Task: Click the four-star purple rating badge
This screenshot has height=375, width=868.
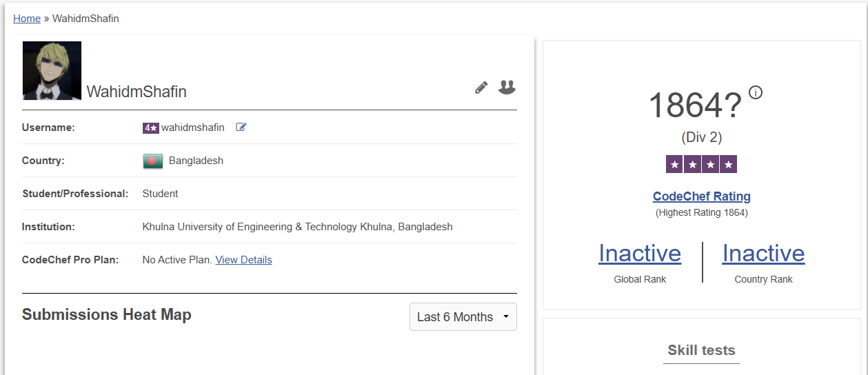Action: (701, 164)
